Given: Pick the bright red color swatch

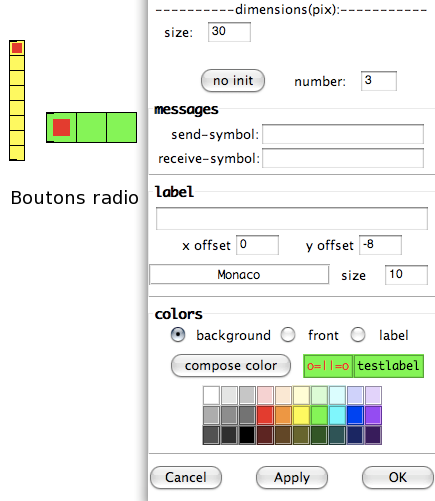Looking at the screenshot, I should click(x=265, y=415).
